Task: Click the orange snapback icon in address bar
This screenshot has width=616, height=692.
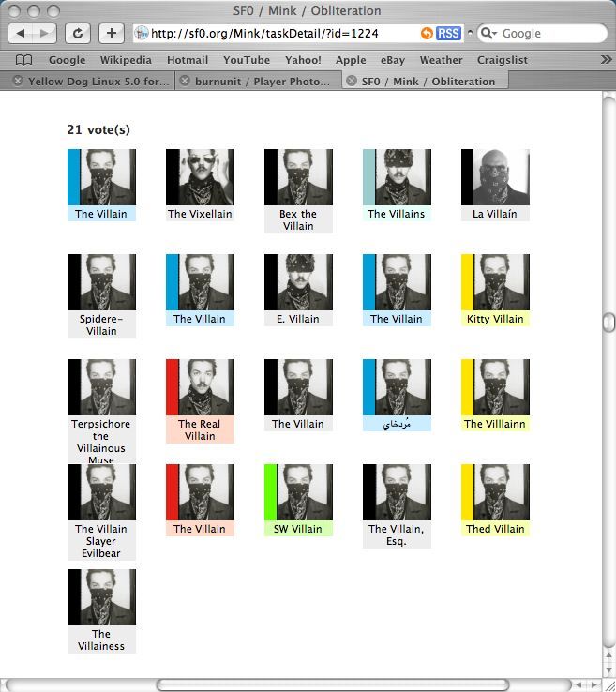Action: [427, 33]
